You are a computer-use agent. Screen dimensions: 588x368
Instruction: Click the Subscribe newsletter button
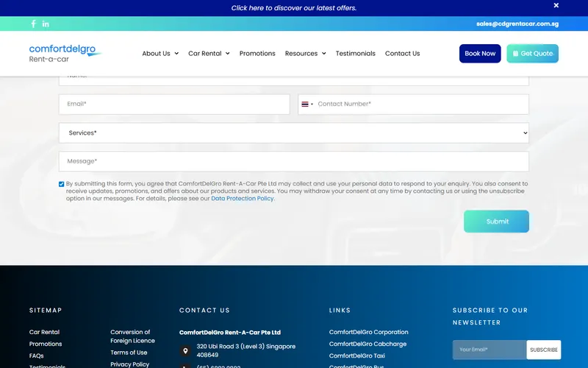[x=544, y=350]
